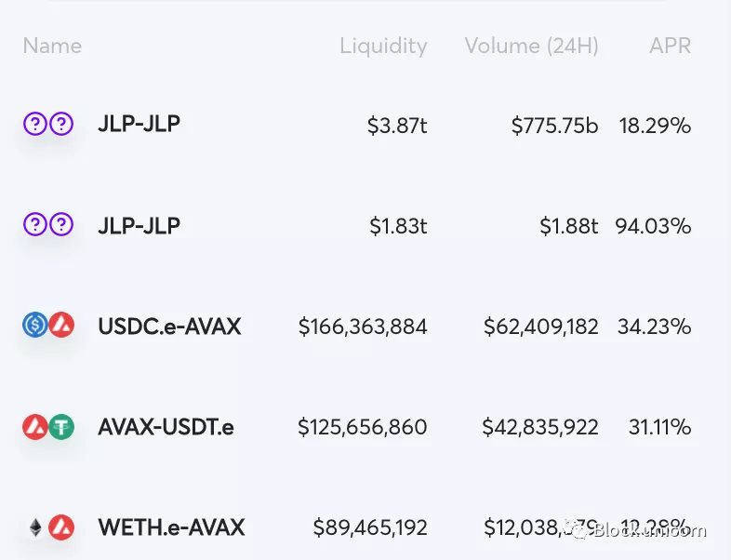Click the WETH.e Ethereum diamond icon
The height and width of the screenshot is (560, 731).
(35, 527)
